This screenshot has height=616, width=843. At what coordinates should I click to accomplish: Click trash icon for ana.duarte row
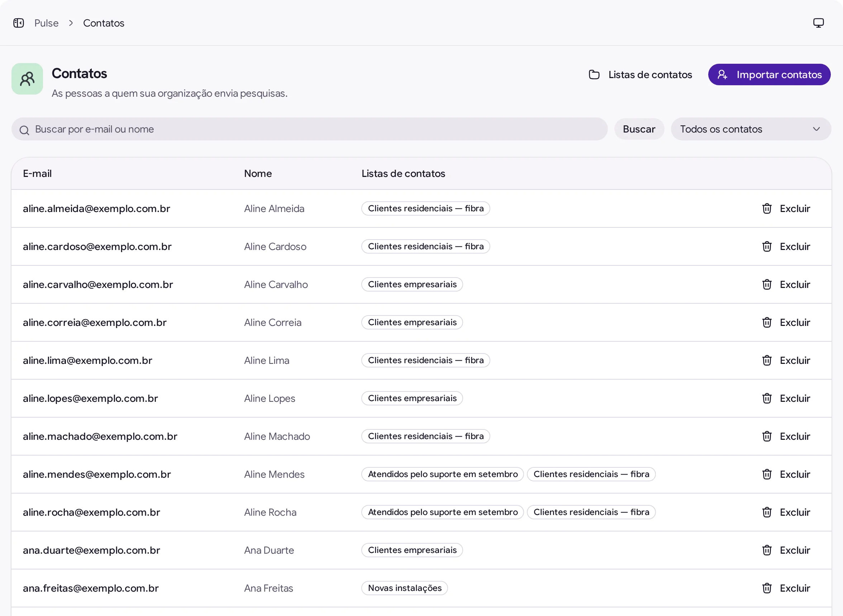click(767, 550)
